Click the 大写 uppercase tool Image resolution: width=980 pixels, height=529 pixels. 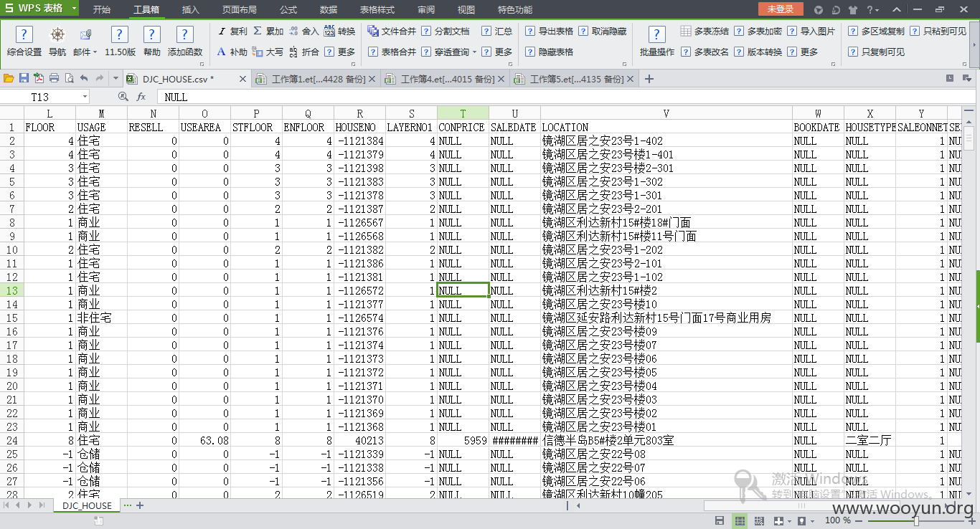(268, 52)
